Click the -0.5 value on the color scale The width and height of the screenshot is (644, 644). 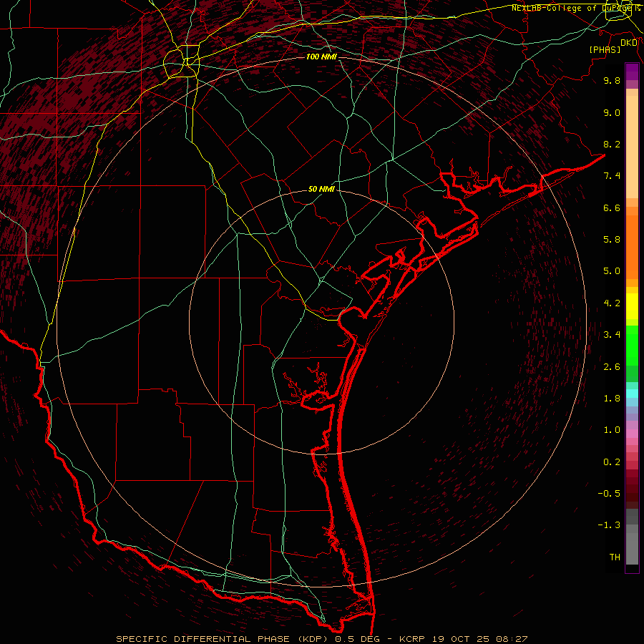[x=609, y=494]
